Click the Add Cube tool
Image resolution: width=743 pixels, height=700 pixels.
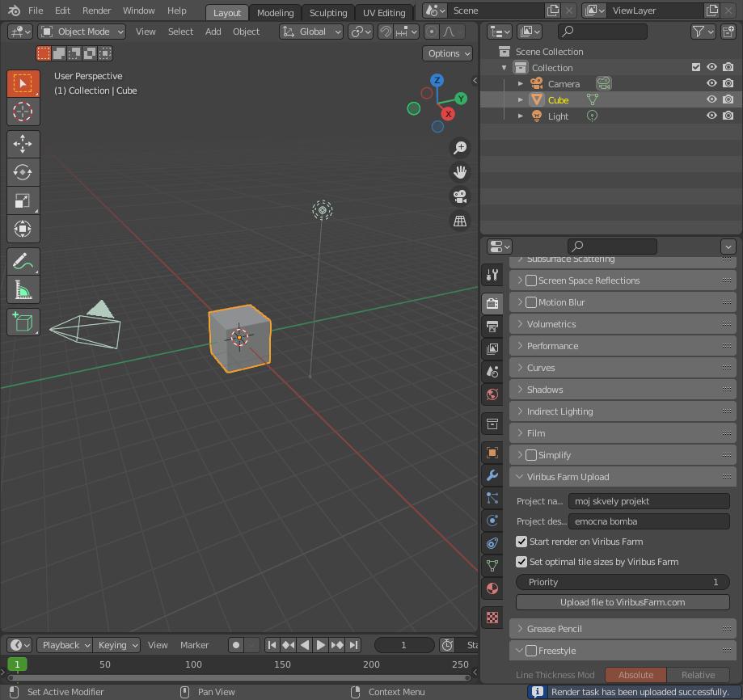pyautogui.click(x=23, y=323)
